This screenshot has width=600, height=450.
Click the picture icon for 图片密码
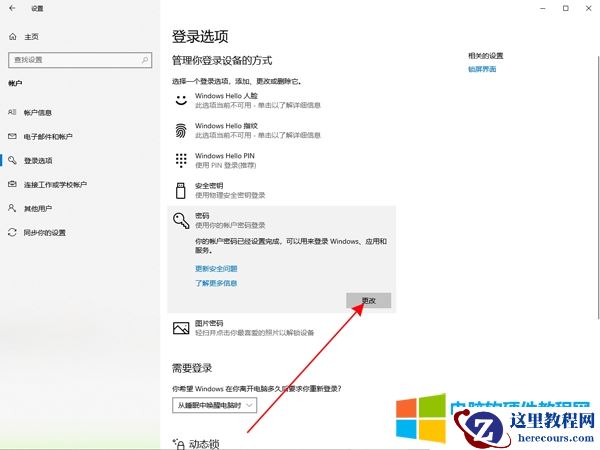click(181, 328)
